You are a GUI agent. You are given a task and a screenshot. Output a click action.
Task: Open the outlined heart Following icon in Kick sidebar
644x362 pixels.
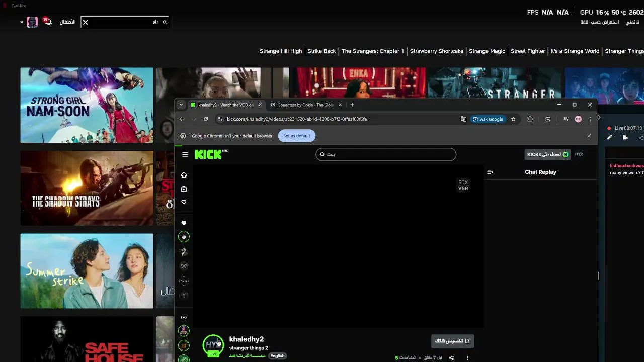(x=184, y=202)
